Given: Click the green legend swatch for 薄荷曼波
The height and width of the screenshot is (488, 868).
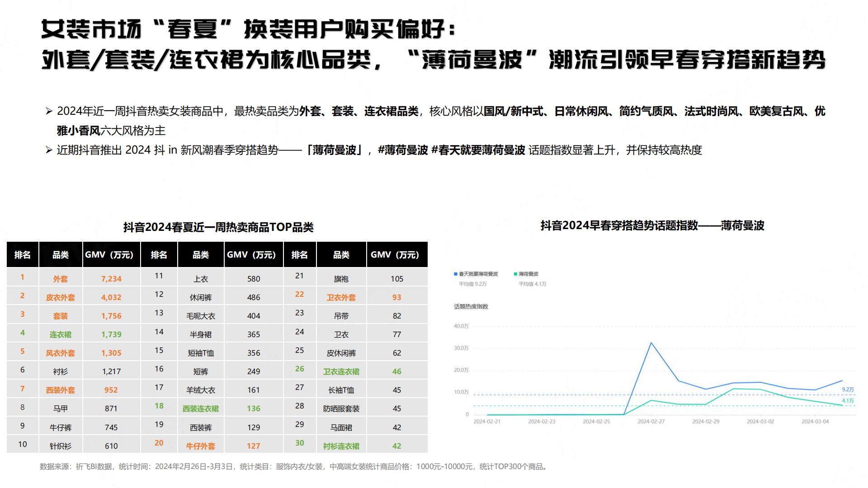Looking at the screenshot, I should (x=515, y=274).
